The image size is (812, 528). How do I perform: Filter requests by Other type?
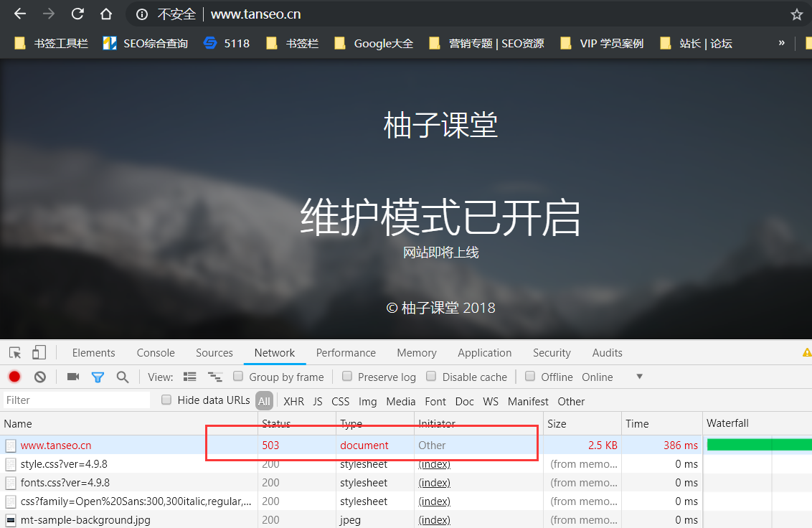pos(571,402)
